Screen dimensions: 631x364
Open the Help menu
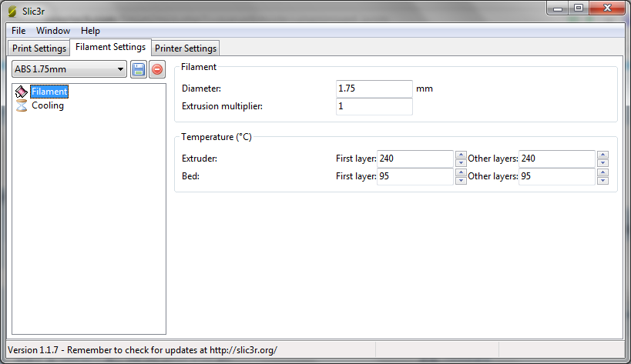pos(90,31)
